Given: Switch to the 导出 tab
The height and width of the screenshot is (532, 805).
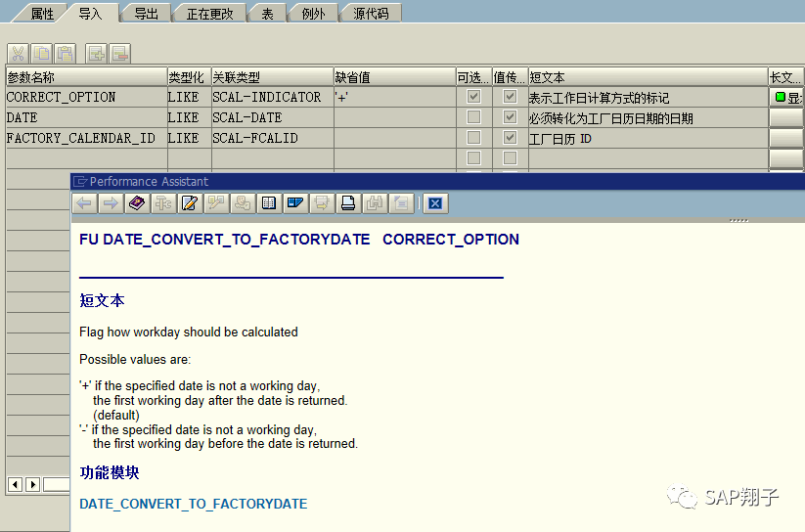Looking at the screenshot, I should [x=147, y=14].
